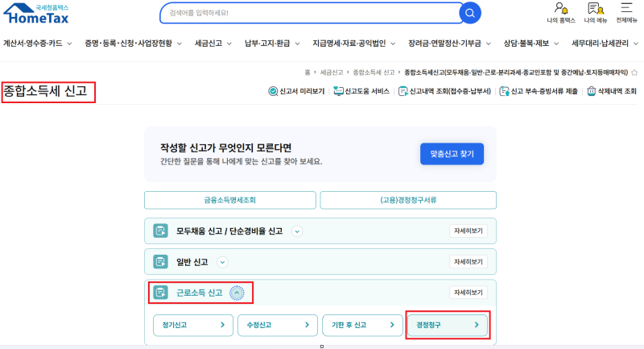Click 금융소득명세조회 button
Screen dimensions: 644x349
pyautogui.click(x=230, y=200)
